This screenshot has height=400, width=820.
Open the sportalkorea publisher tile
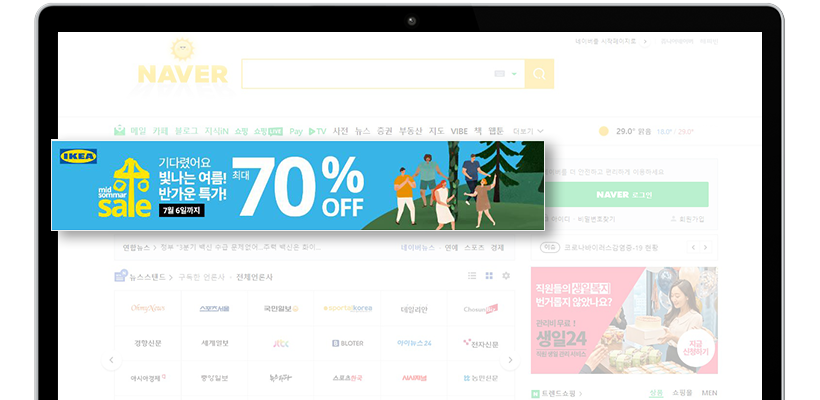(348, 308)
